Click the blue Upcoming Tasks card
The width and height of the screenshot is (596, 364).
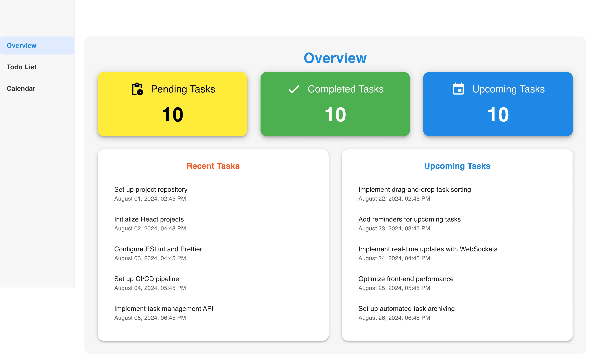click(498, 104)
